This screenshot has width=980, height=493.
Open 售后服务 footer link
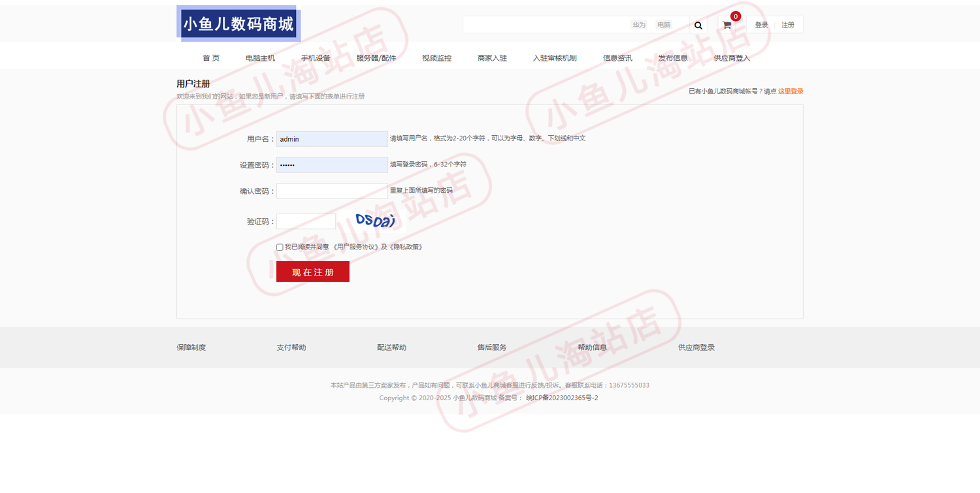[x=492, y=347]
